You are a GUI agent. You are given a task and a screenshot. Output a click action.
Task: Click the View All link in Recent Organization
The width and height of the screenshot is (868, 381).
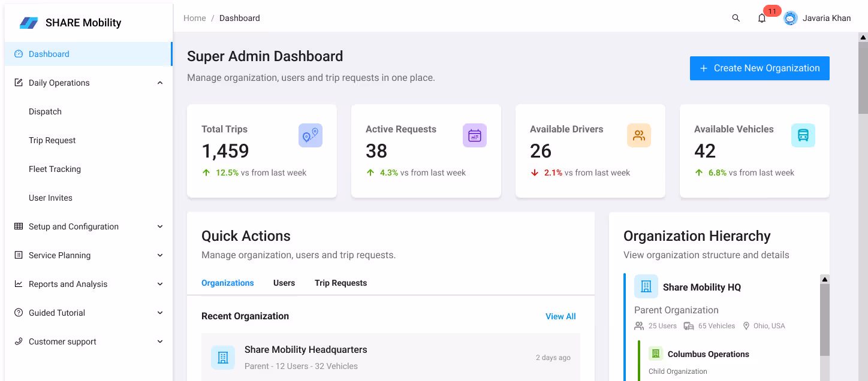[560, 316]
